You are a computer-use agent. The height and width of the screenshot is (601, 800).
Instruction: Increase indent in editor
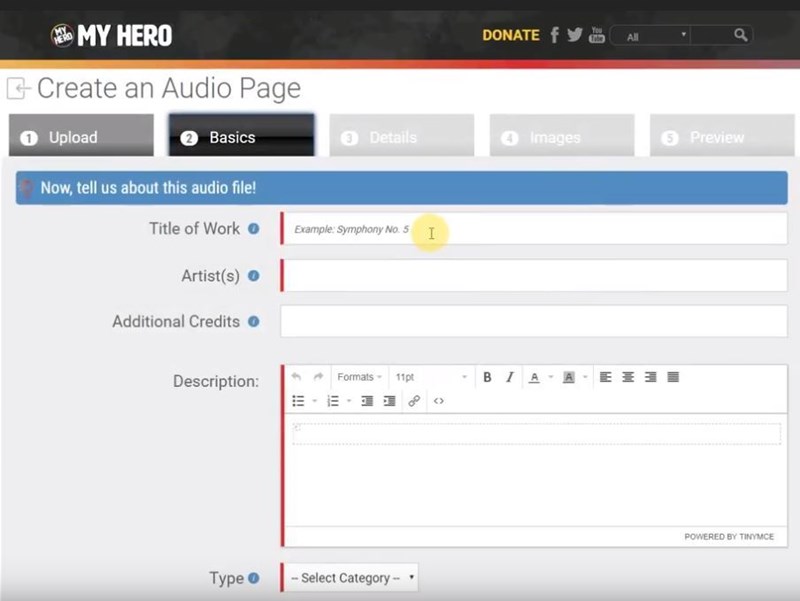(x=389, y=401)
